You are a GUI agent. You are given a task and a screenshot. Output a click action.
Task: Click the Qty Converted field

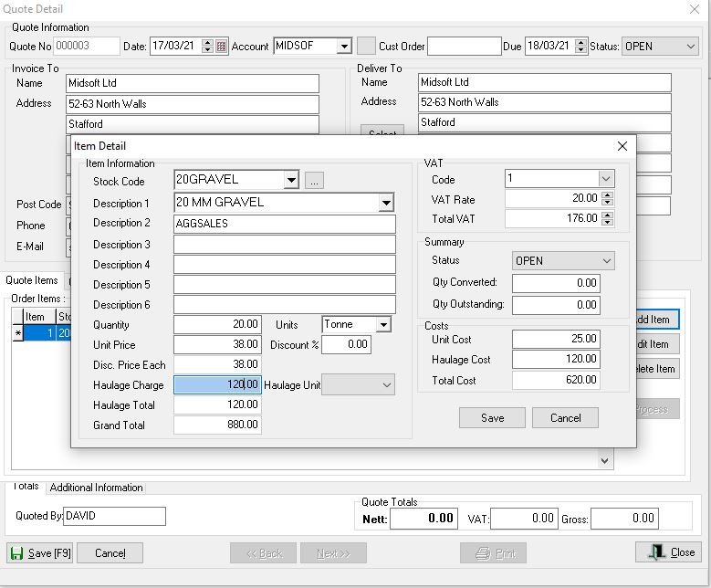(556, 283)
